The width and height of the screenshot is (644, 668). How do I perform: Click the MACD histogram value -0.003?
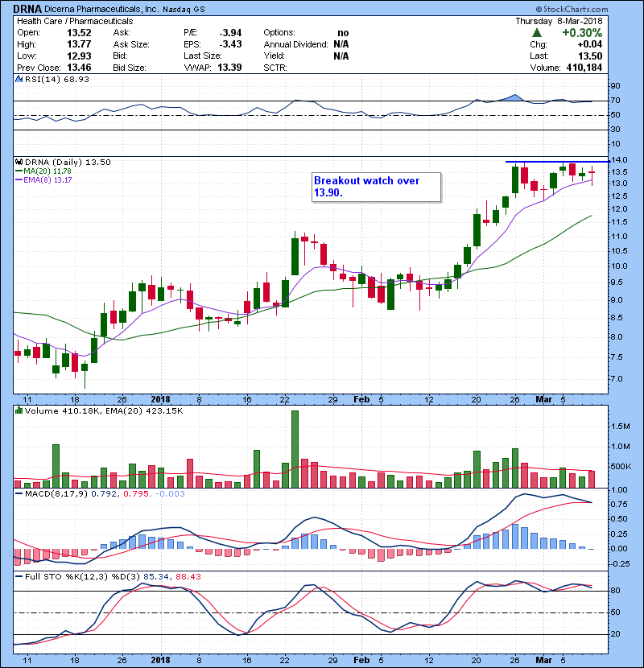(x=170, y=494)
